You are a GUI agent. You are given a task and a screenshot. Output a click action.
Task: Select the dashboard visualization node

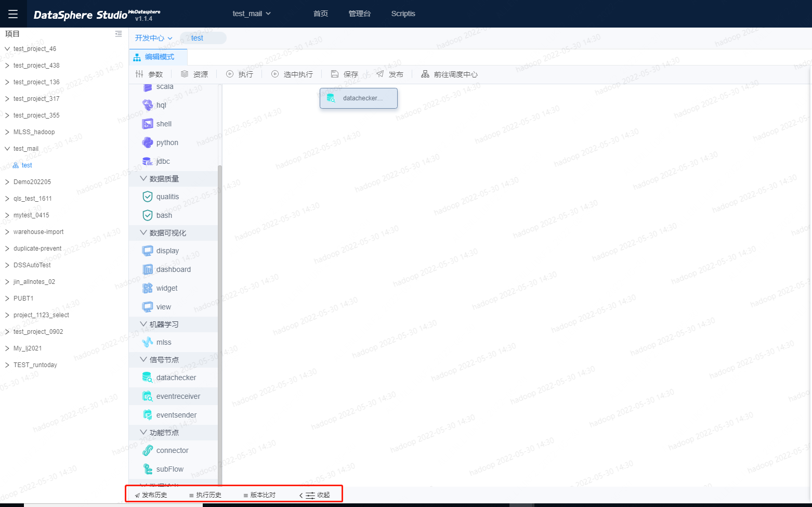tap(173, 269)
